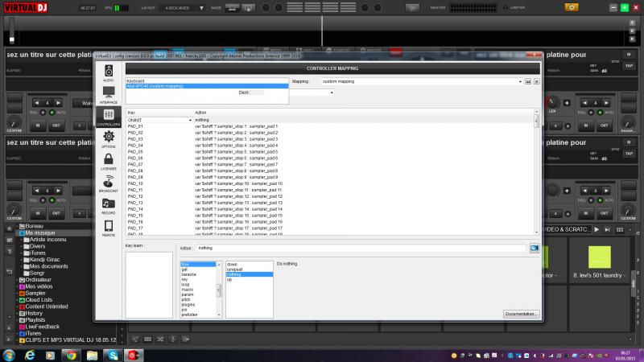644x362 pixels.
Task: Select Keyboard in the controller list
Action: [x=140, y=81]
